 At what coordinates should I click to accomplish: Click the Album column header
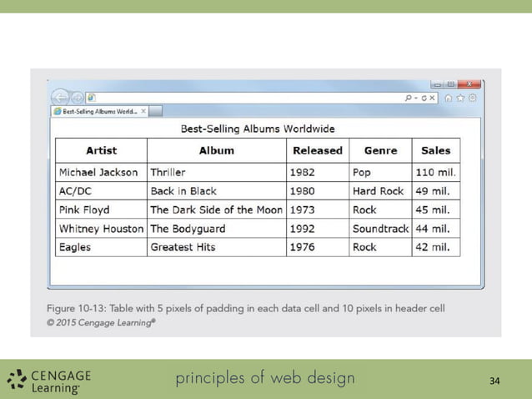[217, 150]
